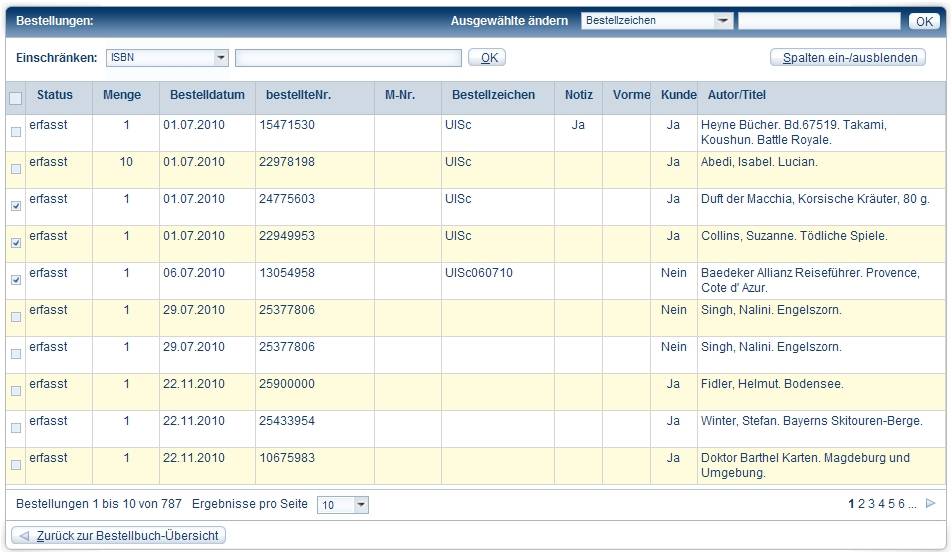Sort by the Menge column header

[122, 95]
